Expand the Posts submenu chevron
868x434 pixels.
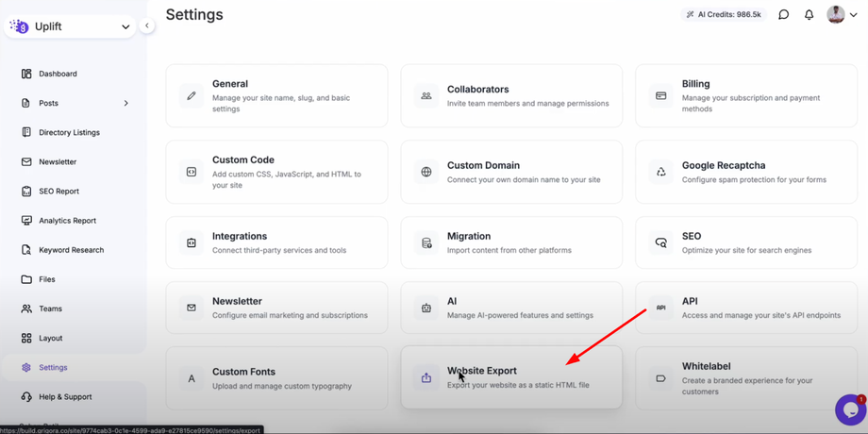[126, 103]
